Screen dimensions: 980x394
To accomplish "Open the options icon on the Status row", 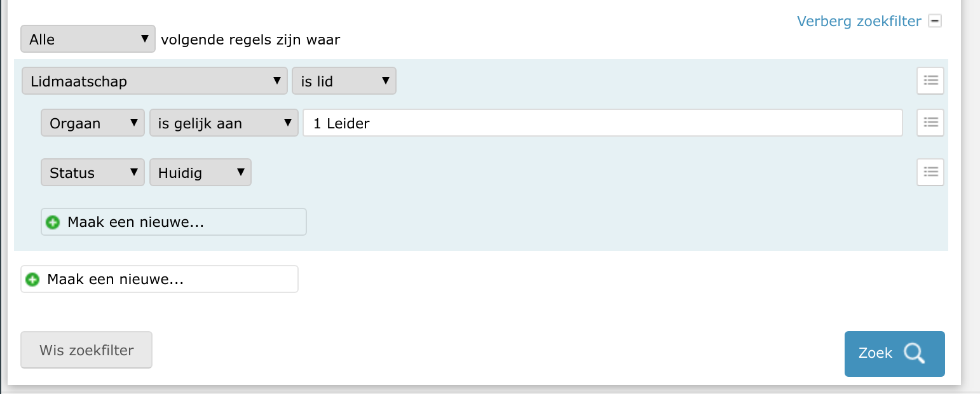I will pos(930,172).
